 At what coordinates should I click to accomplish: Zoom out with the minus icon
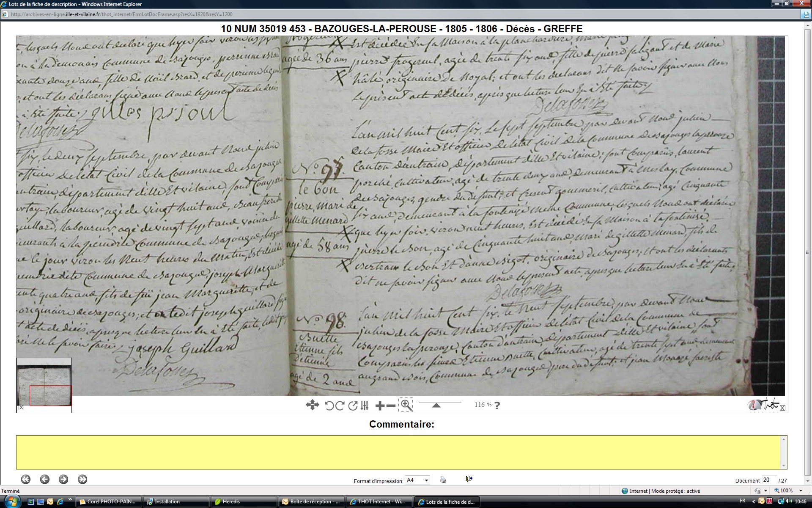(391, 406)
